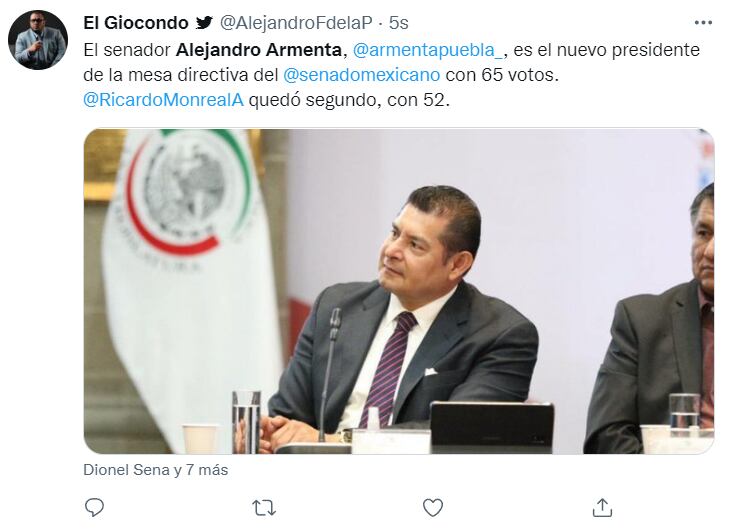Viewport: 733px width, 531px height.
Task: Open the @armentapuebla_ mention link
Action: coord(428,50)
